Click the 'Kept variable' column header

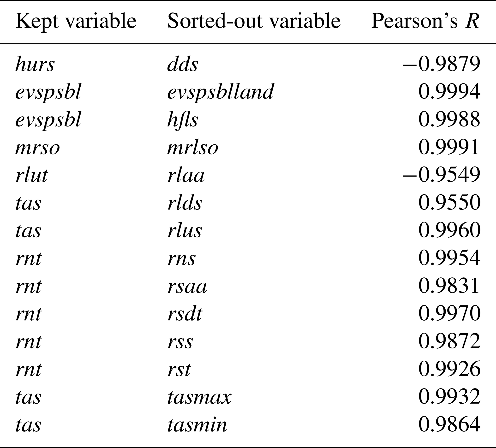coord(76,21)
